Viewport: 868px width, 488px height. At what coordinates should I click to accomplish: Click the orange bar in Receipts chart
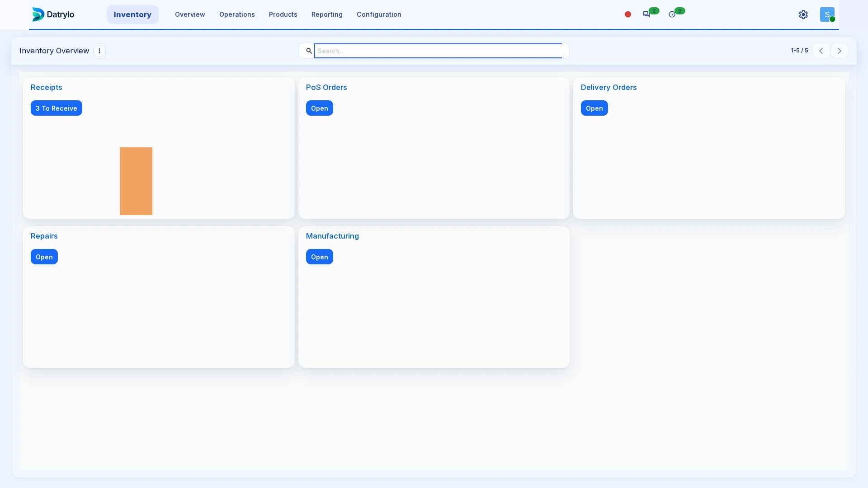(x=136, y=181)
